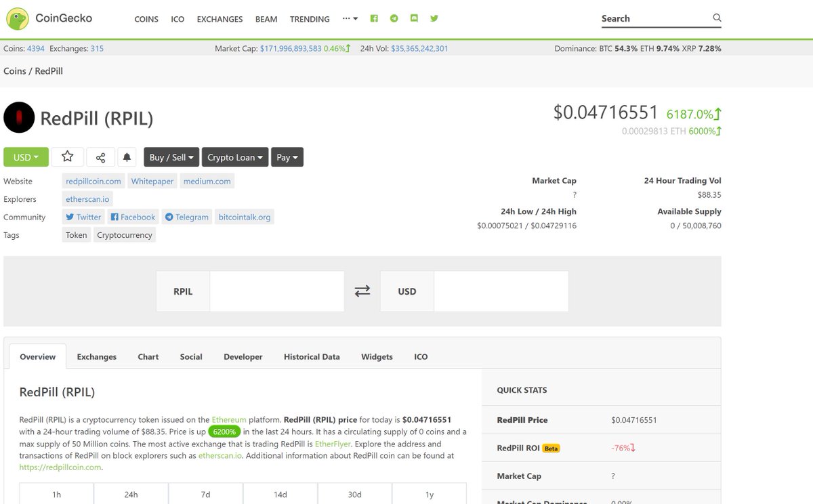Click the USD amount input field

pos(501,291)
